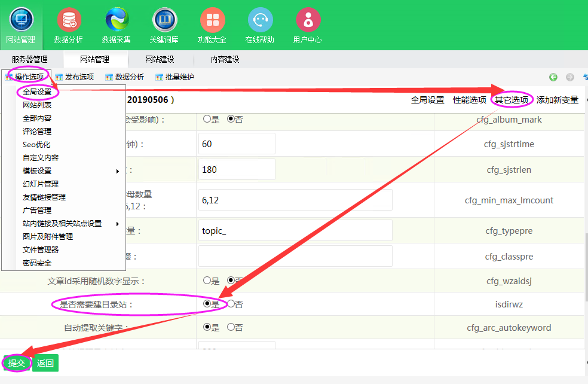Click the cfg_typepre field showing topic_

295,230
